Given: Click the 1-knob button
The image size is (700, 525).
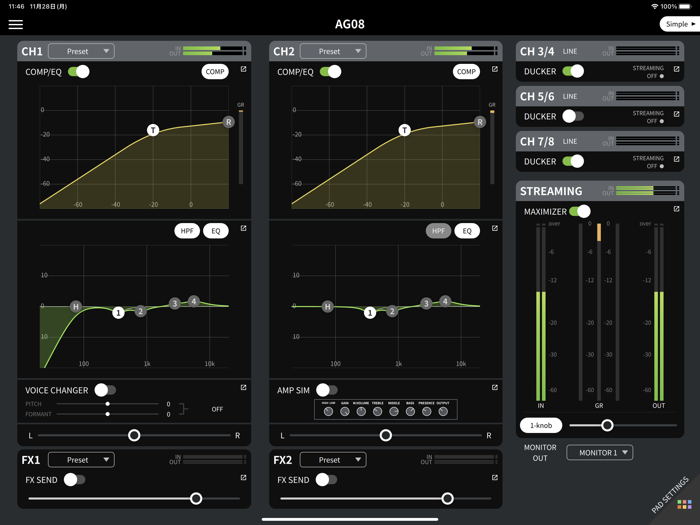Looking at the screenshot, I should 541,425.
